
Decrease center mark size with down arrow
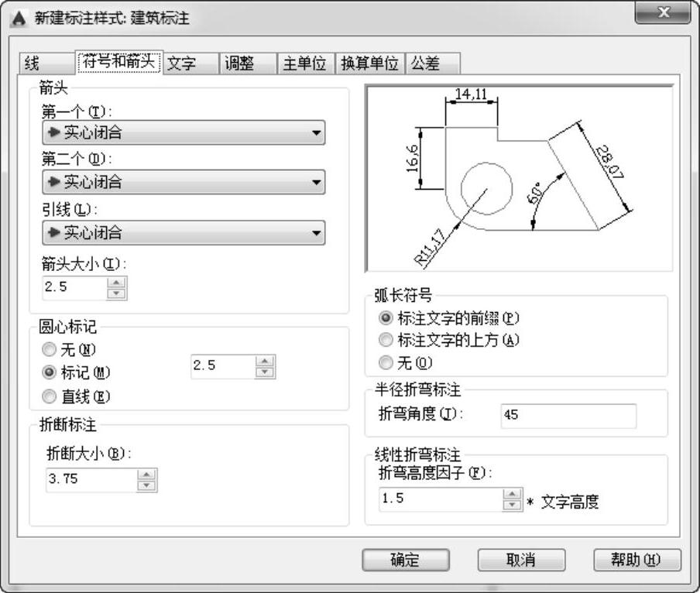(265, 372)
